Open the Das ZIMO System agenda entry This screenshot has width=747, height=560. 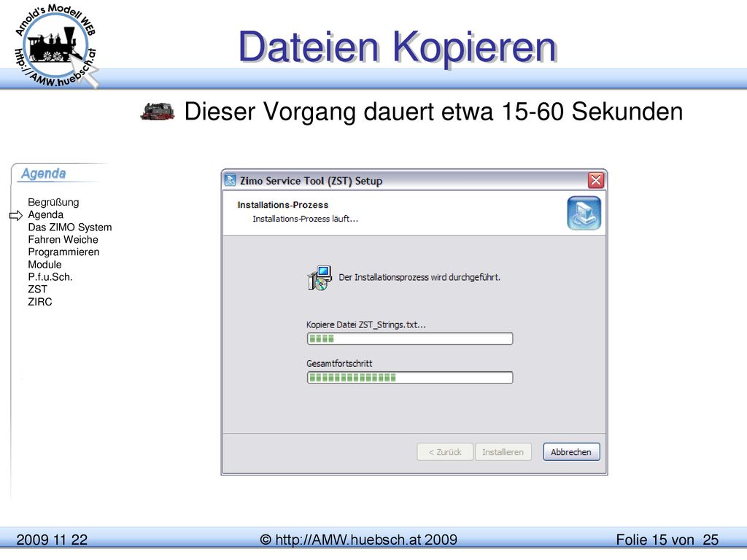click(x=69, y=227)
